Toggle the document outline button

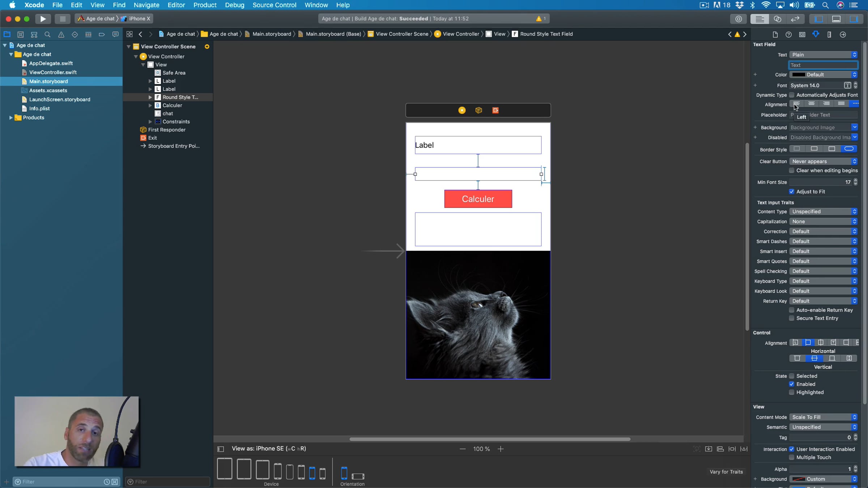pos(221,449)
